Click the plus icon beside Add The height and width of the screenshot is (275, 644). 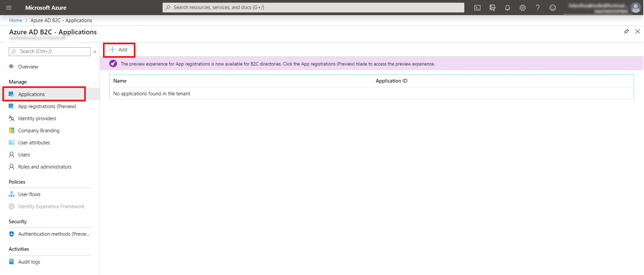click(x=112, y=49)
